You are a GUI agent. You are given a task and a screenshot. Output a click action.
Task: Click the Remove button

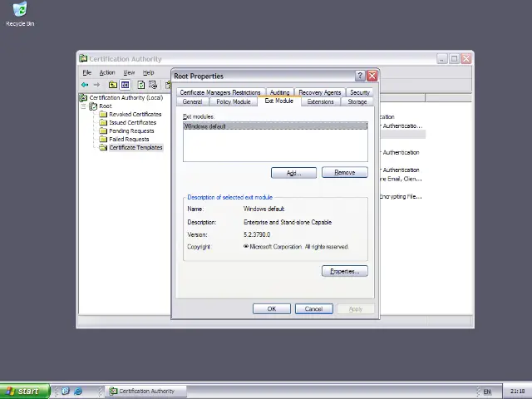point(345,172)
